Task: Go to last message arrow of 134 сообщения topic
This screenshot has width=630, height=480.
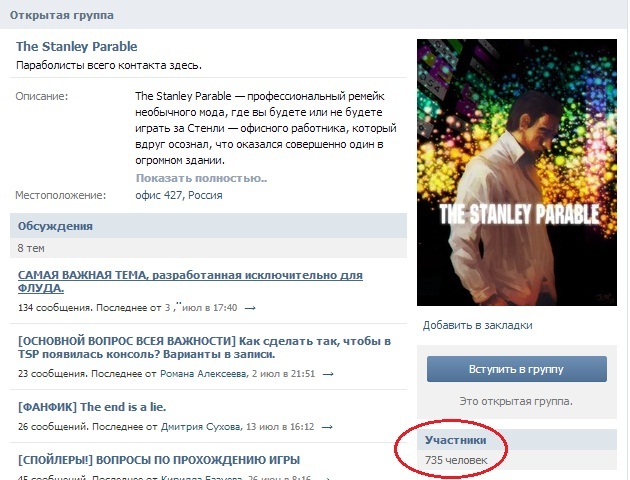Action: (250, 308)
